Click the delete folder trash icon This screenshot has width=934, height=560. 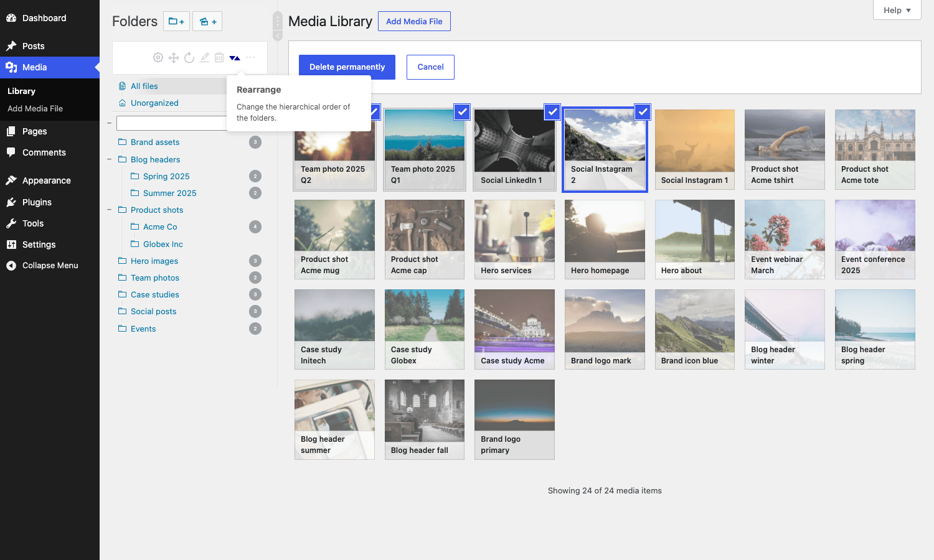coord(219,58)
